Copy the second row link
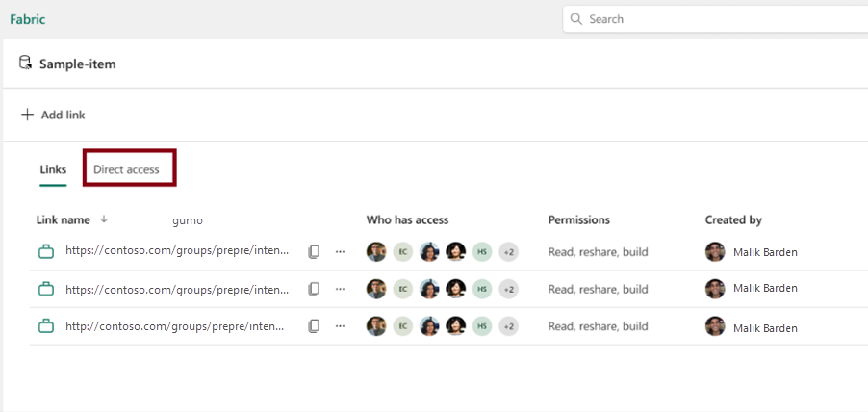This screenshot has height=412, width=868. (x=314, y=289)
